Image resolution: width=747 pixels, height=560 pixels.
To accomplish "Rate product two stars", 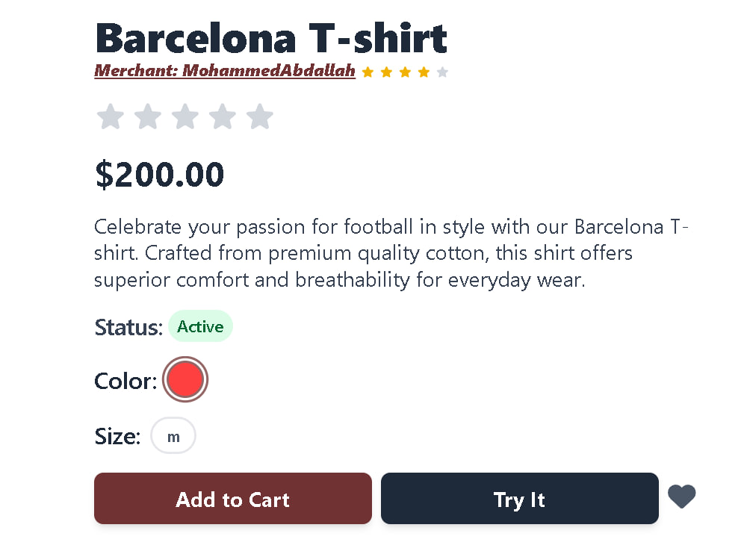I will [148, 116].
